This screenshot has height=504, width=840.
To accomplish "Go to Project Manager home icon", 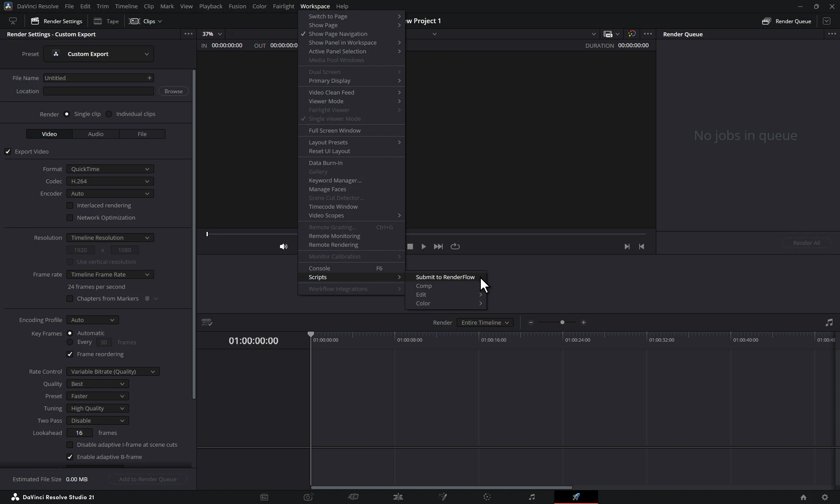I will pyautogui.click(x=803, y=497).
